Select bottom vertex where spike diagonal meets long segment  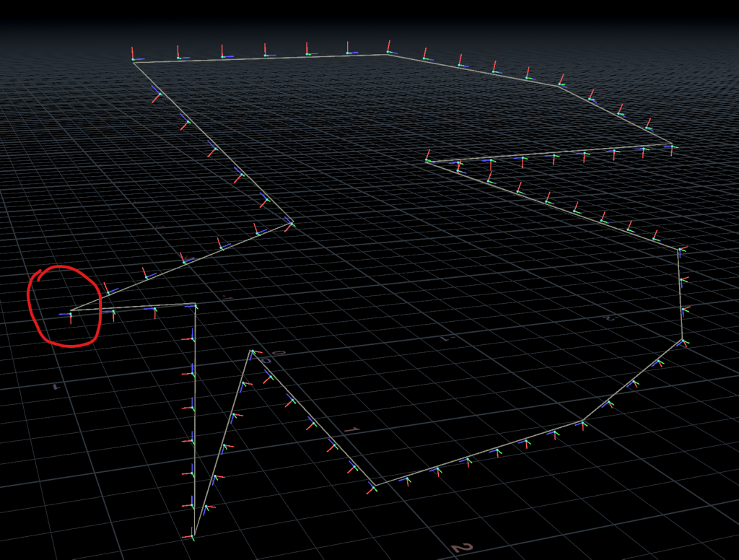376,485
